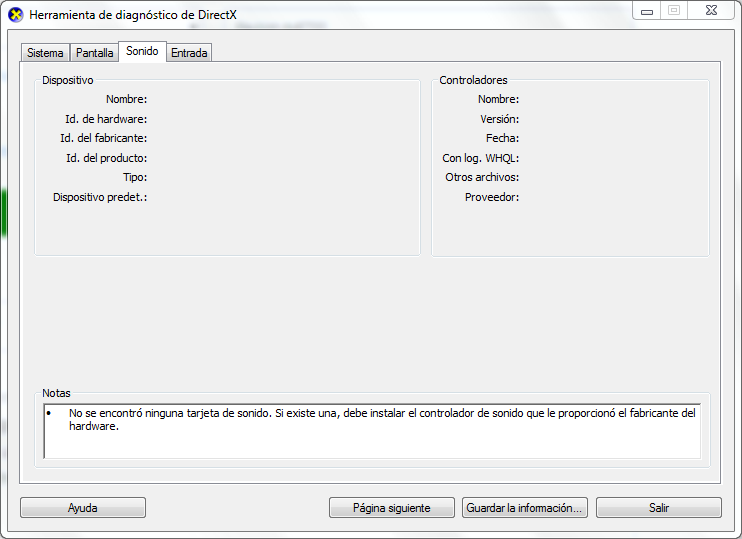Switch to the Pantalla tab
742x539 pixels.
pos(95,53)
